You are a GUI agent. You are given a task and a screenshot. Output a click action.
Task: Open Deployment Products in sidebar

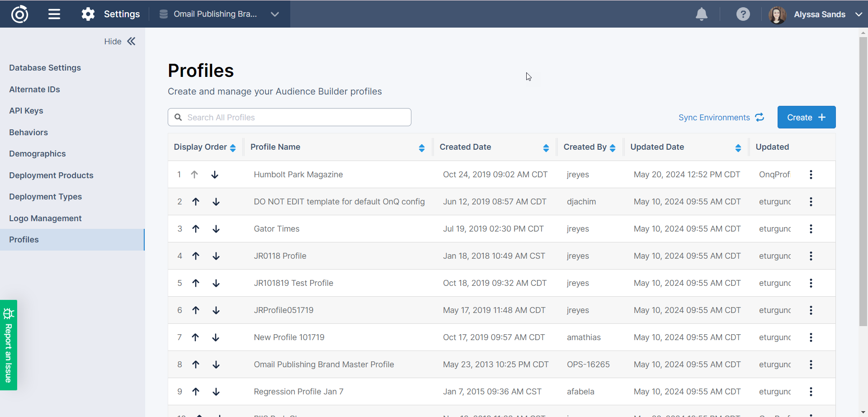tap(51, 175)
